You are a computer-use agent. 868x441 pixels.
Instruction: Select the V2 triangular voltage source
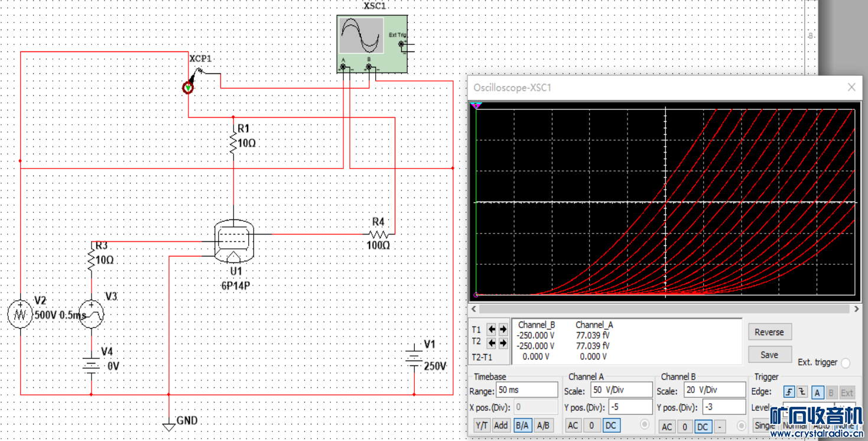pos(21,314)
